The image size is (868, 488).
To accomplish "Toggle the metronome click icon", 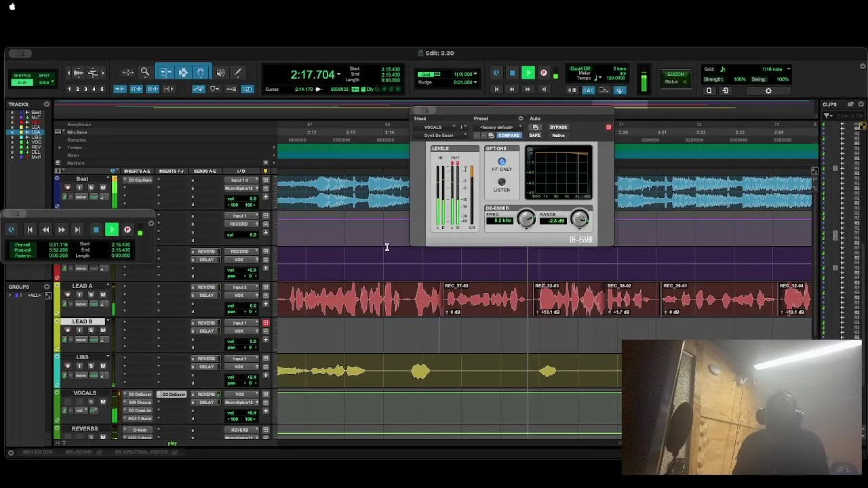I will 589,90.
